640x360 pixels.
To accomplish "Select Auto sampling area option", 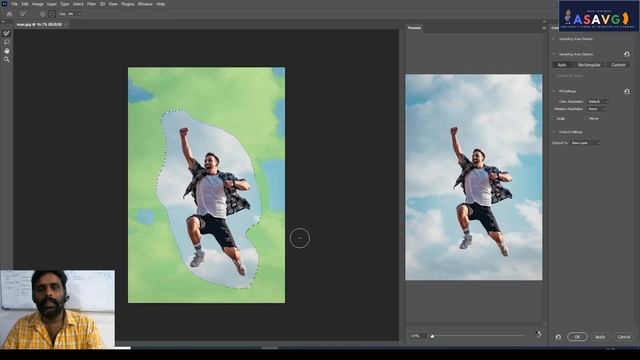I will pyautogui.click(x=562, y=65).
